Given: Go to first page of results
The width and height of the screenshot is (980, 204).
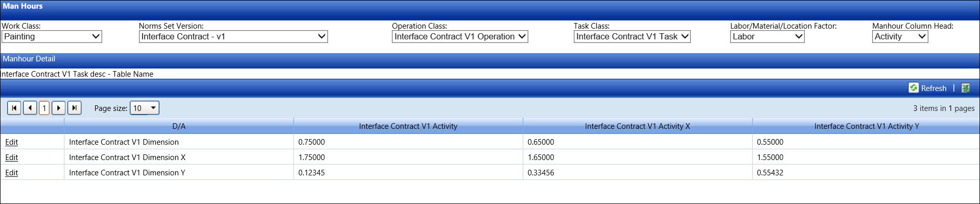Looking at the screenshot, I should click(14, 108).
